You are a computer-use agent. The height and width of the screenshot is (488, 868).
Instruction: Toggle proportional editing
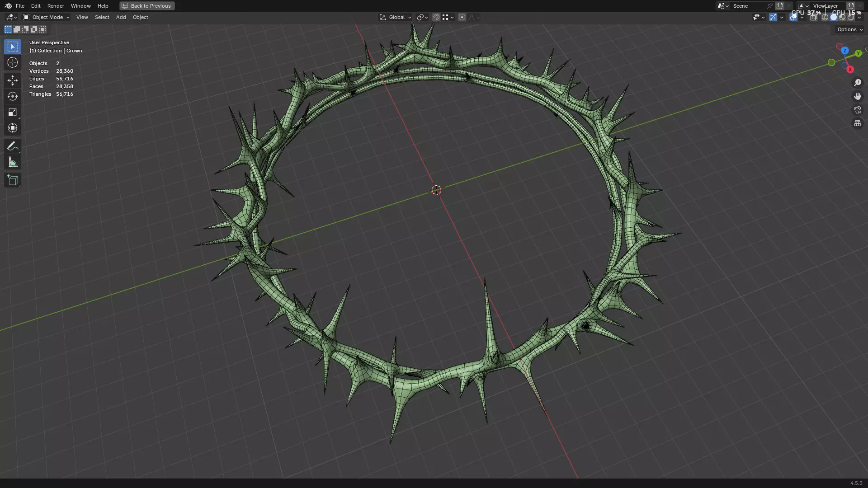pyautogui.click(x=462, y=17)
